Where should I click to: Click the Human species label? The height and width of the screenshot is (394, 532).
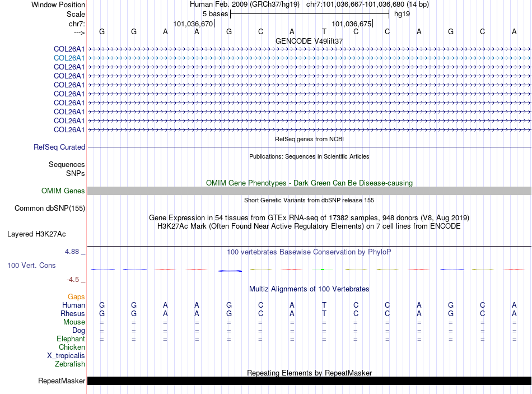pyautogui.click(x=73, y=305)
